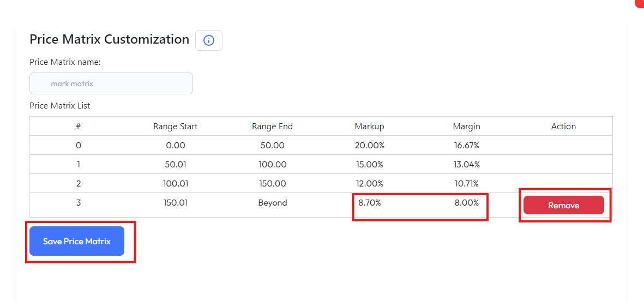The height and width of the screenshot is (301, 644).
Task: Select the 8.00% margin cell
Action: tap(466, 203)
